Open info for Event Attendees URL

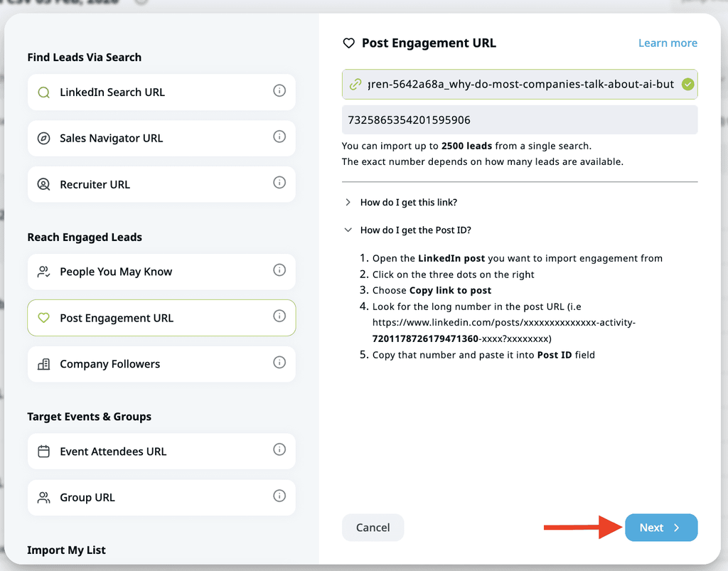tap(279, 449)
